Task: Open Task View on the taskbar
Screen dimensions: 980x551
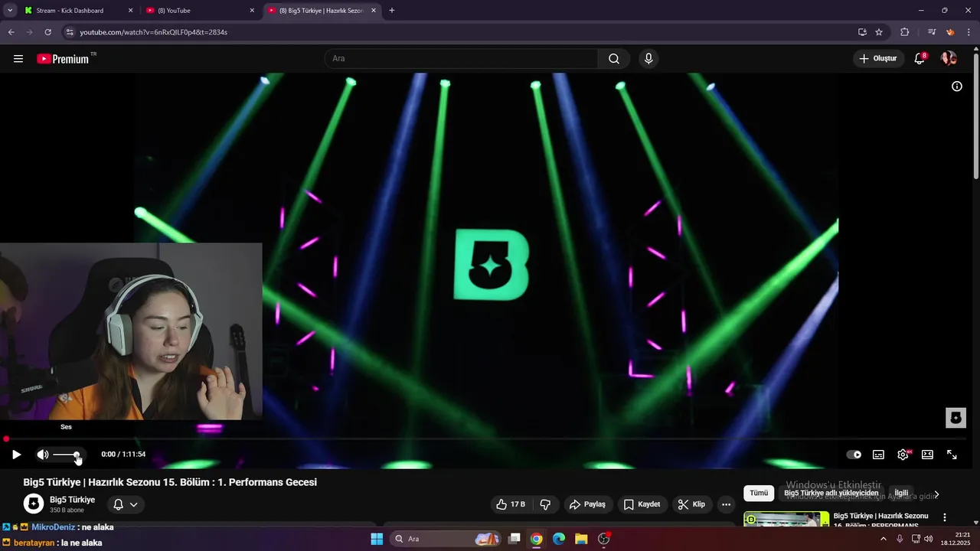Action: click(514, 539)
